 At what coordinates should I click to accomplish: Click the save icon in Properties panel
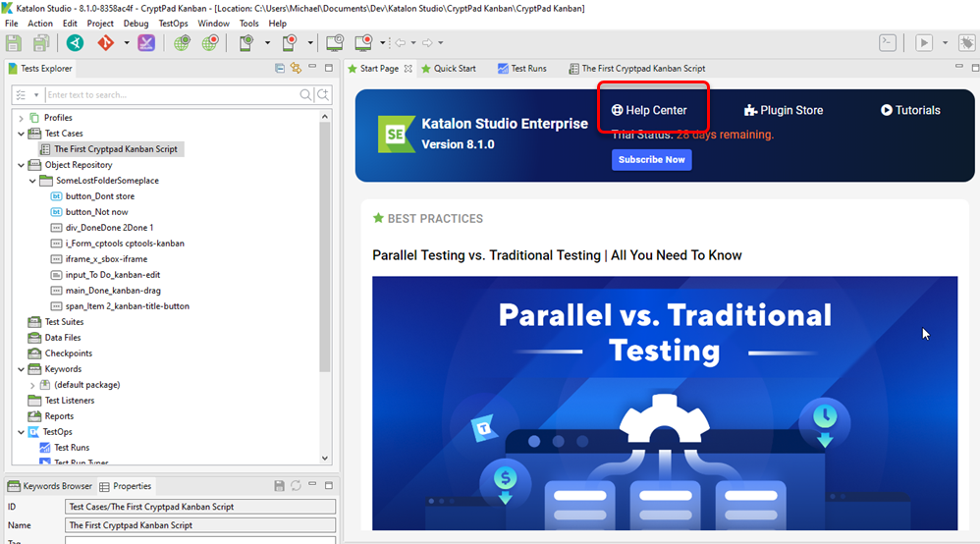click(280, 486)
